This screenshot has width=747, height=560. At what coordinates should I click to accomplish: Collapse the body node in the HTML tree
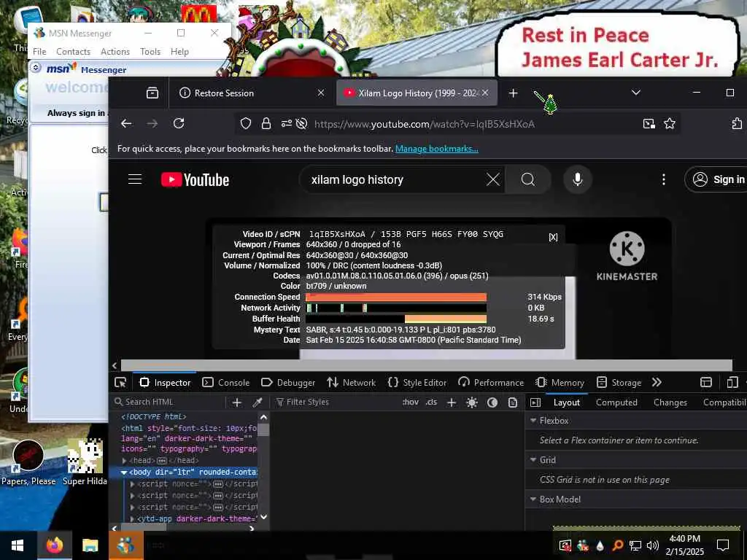pyautogui.click(x=124, y=472)
